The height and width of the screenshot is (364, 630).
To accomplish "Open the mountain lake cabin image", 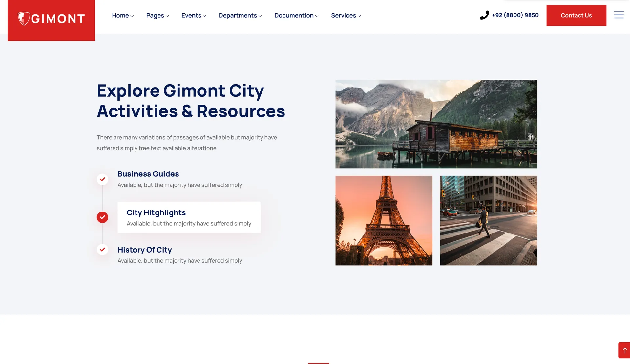I will click(x=436, y=124).
